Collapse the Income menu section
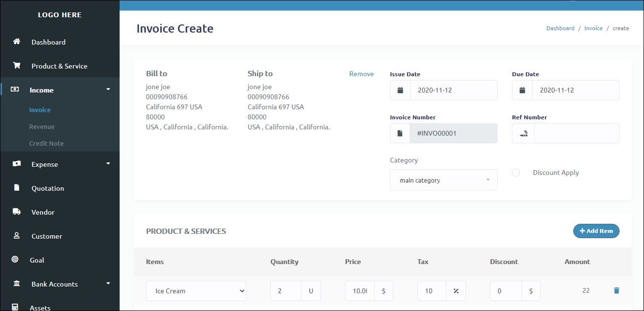644x311 pixels. [x=108, y=90]
